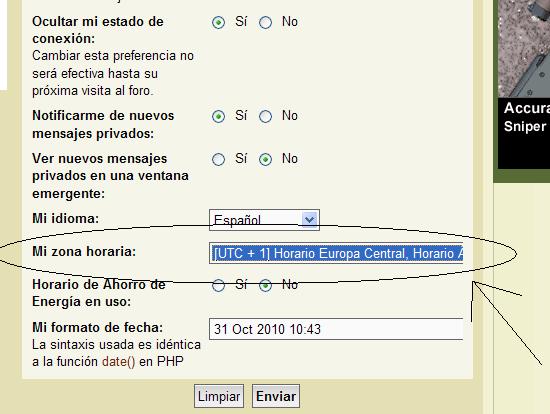
Task: Select No for Ocultar mi estado de conexión
Action: pos(265,22)
